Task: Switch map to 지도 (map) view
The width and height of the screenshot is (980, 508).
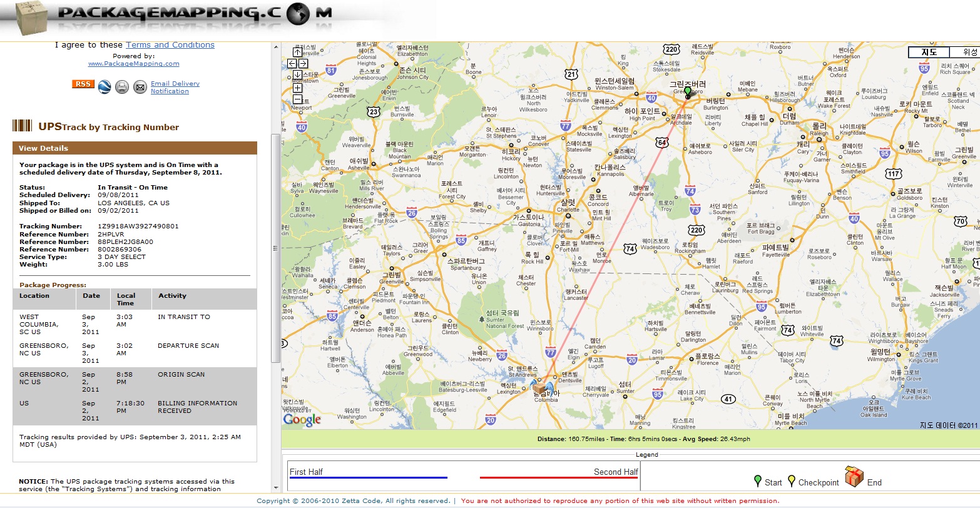Action: [x=929, y=53]
